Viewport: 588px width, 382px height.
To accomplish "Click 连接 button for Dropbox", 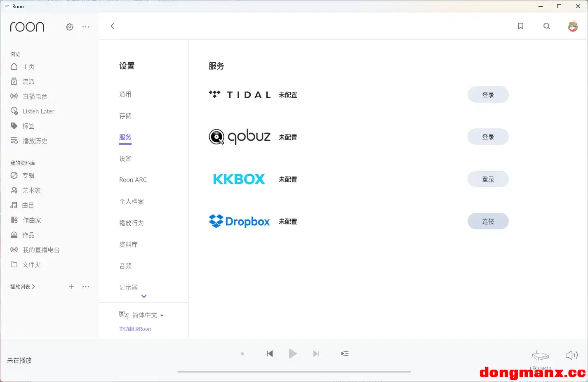I will [488, 222].
